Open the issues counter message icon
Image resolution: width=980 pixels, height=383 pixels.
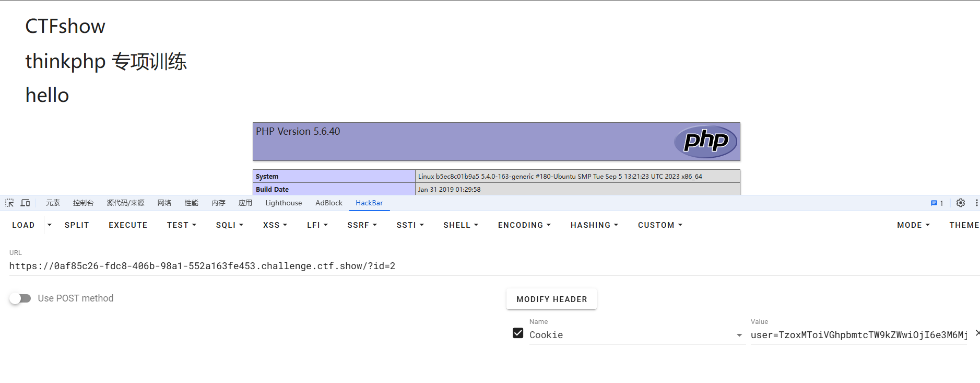point(937,203)
